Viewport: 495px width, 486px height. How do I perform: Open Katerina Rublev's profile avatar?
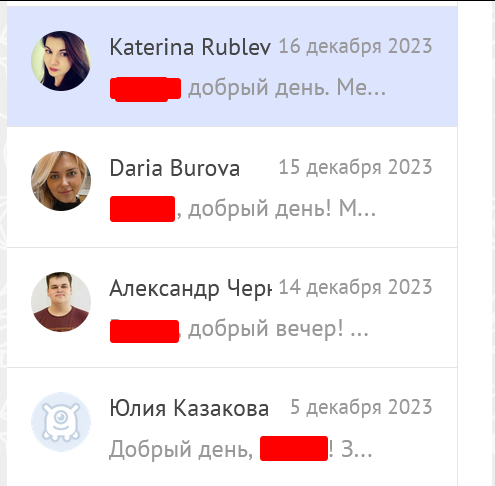coord(61,61)
